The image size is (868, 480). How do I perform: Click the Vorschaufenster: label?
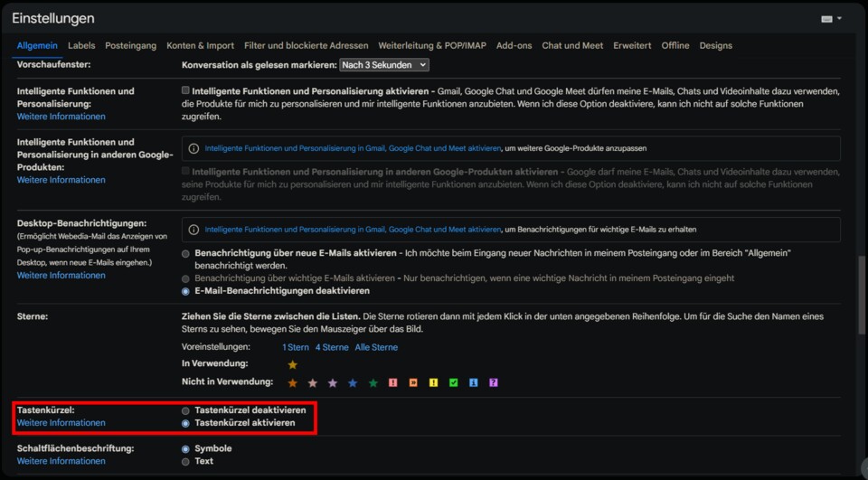pyautogui.click(x=53, y=64)
